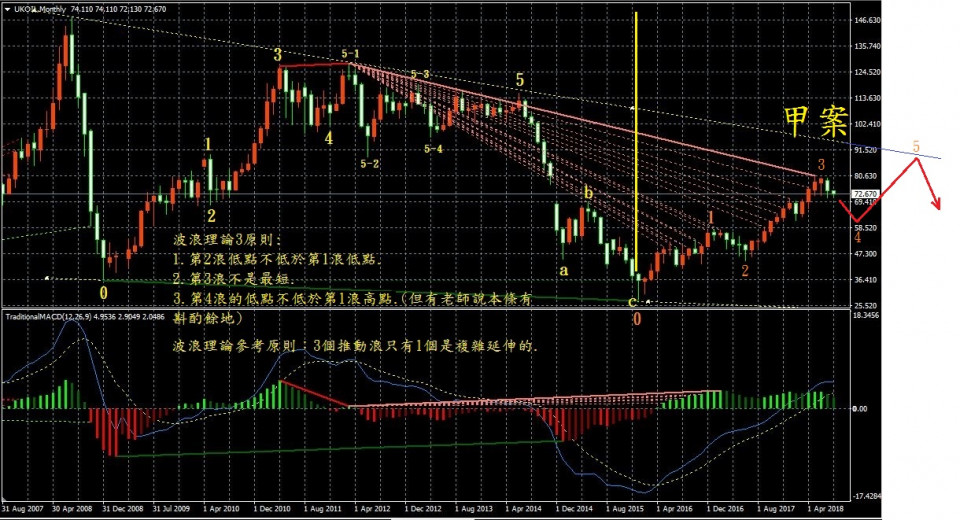Click the MACD zero level 0.00

860,409
